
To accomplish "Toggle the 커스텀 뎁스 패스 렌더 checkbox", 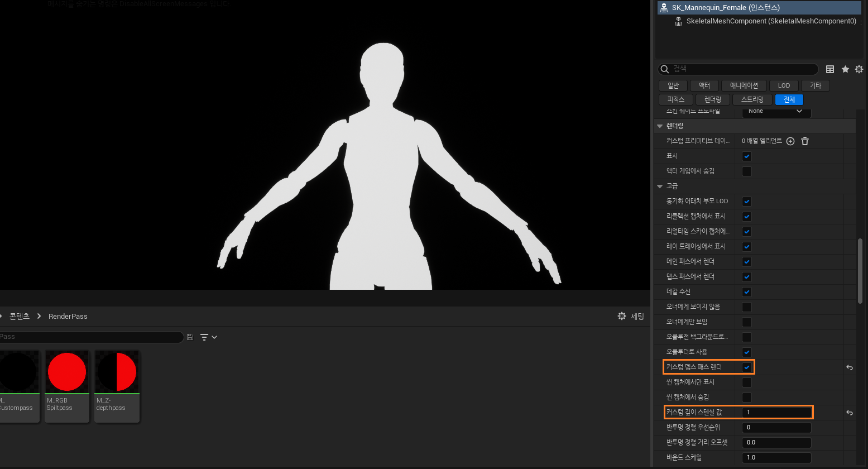I will pos(746,367).
